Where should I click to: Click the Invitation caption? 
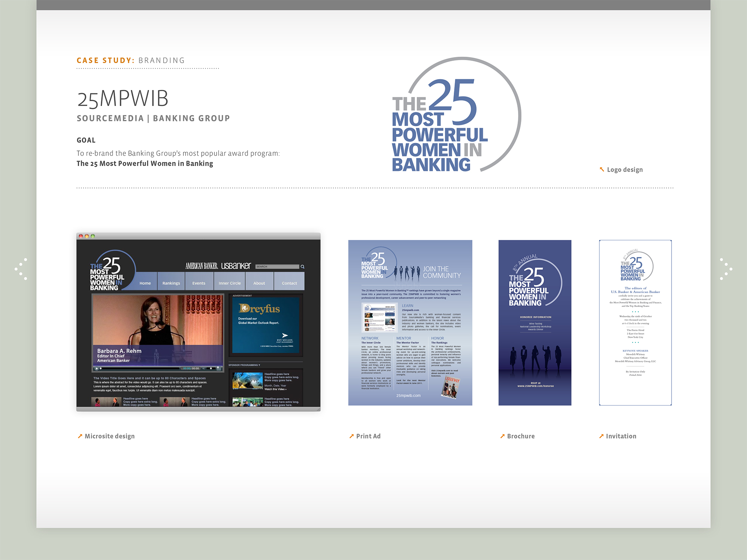(x=621, y=436)
